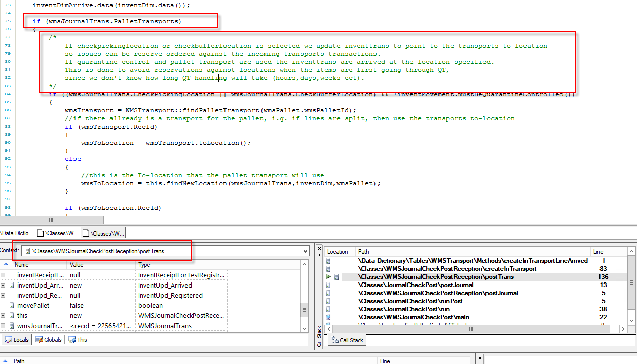Expand the wmsJournalTr... variable node
This screenshot has width=637, height=364.
4,326
